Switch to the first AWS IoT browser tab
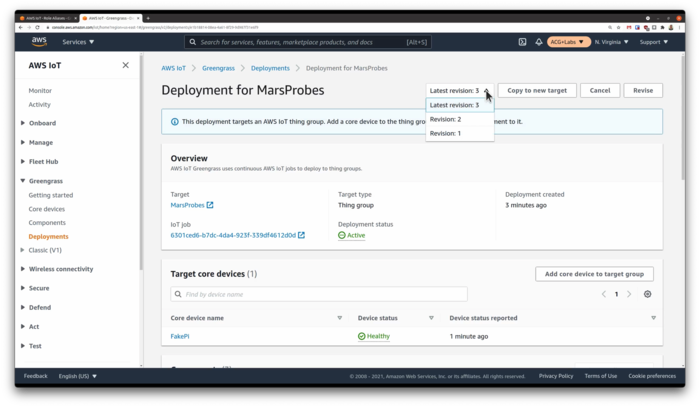This screenshot has width=700, height=407. 48,18
